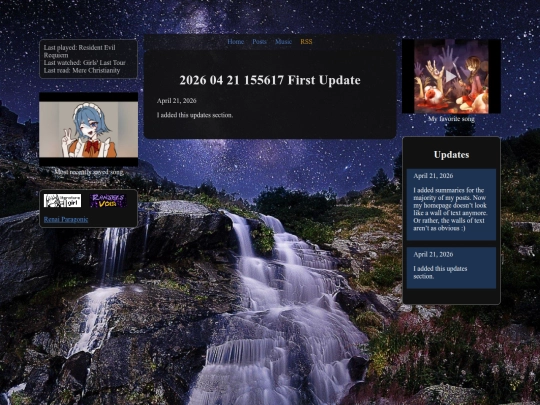Click the 'My favorite song' caption

pyautogui.click(x=451, y=119)
